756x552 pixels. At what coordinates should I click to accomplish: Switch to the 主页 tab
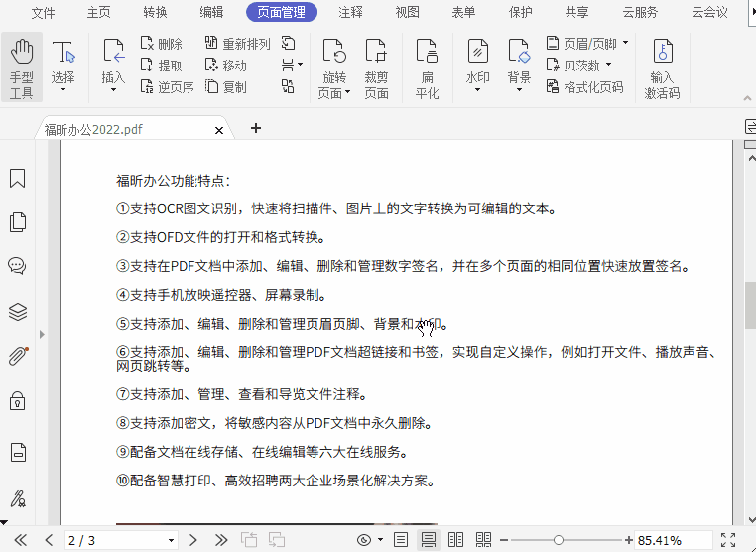click(98, 12)
